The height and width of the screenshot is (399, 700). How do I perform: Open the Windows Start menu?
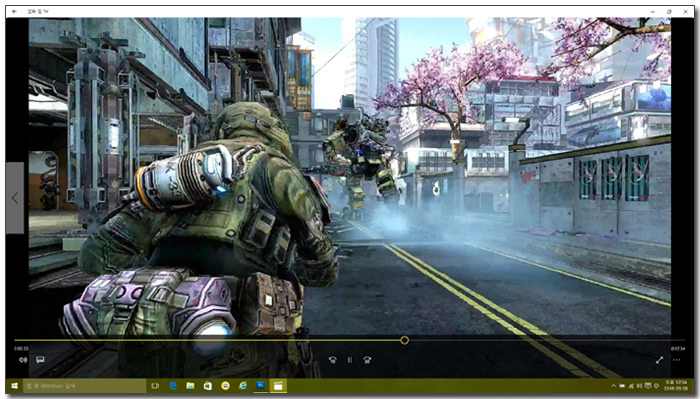14,386
